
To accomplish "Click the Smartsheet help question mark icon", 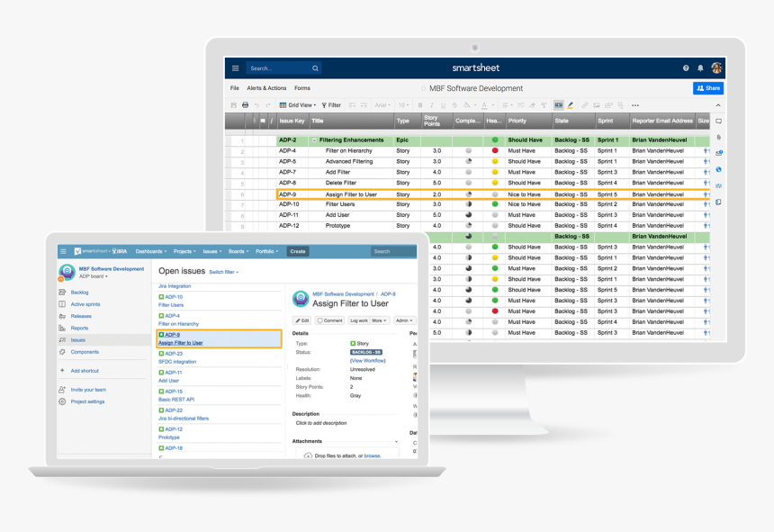I will (686, 68).
